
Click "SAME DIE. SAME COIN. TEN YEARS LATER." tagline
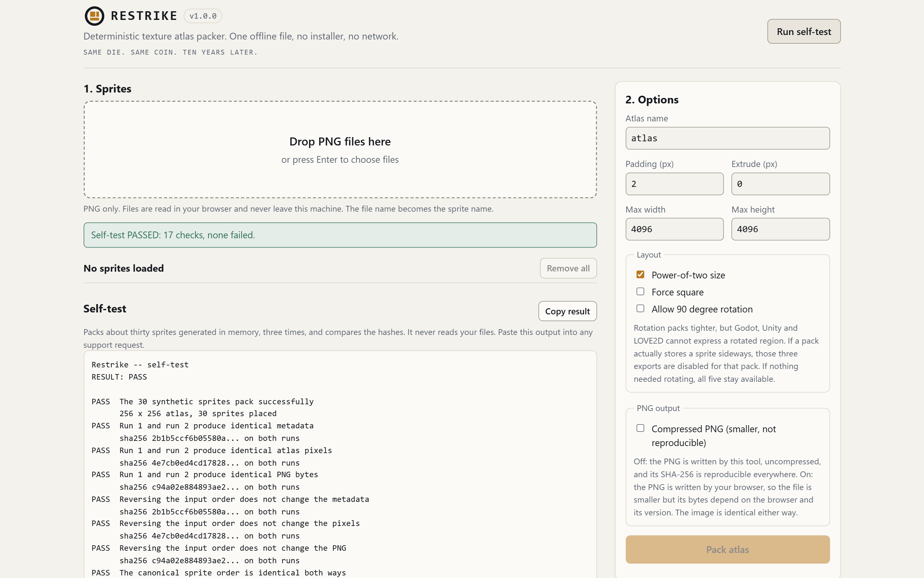click(170, 52)
